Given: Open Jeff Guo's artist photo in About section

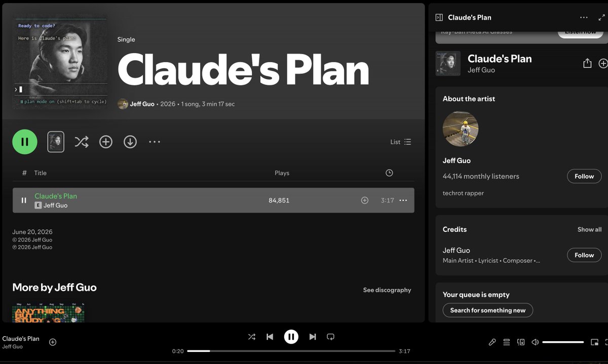Looking at the screenshot, I should pos(461,129).
